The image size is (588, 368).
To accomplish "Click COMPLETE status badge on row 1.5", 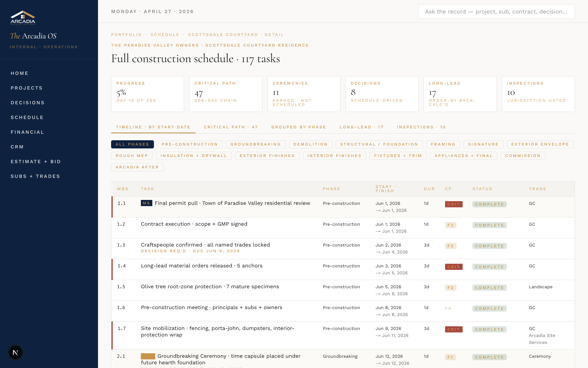I will pyautogui.click(x=489, y=288).
